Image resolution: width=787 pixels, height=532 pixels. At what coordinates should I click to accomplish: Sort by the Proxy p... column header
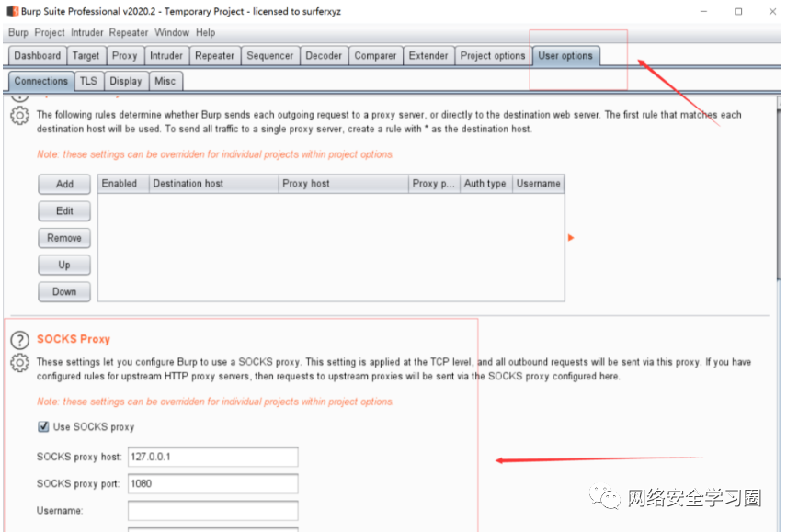[435, 184]
